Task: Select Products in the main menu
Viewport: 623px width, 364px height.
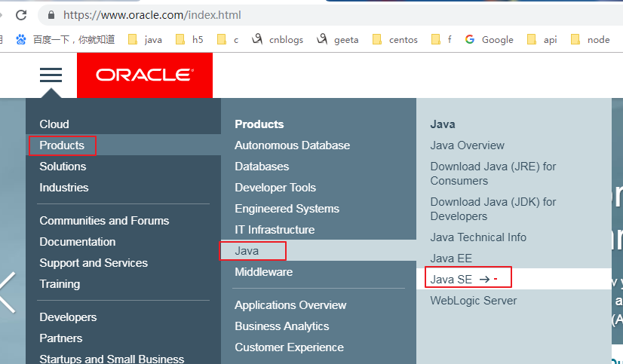Action: pyautogui.click(x=62, y=145)
